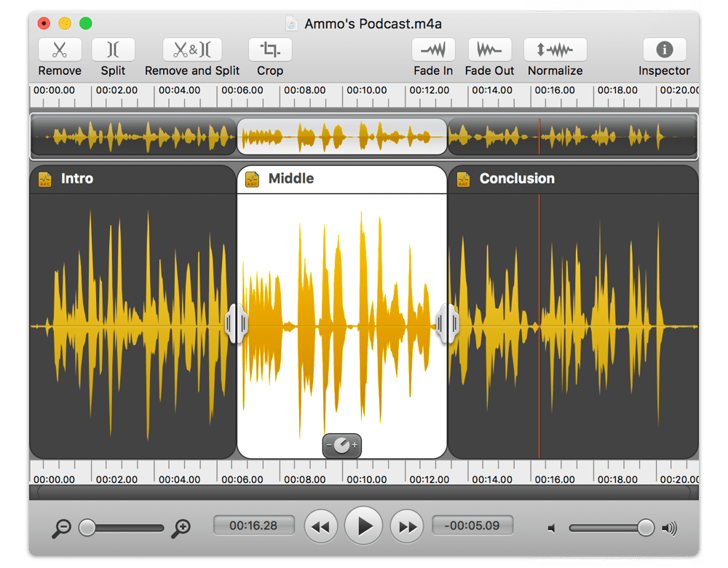Click the split handle between Intro and Middle

pyautogui.click(x=237, y=324)
